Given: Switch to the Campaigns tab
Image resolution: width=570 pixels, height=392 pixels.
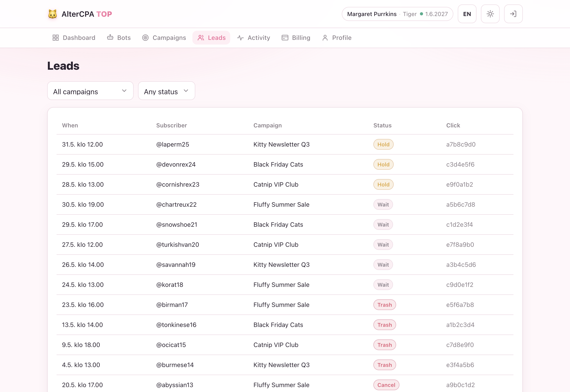Looking at the screenshot, I should tap(164, 38).
